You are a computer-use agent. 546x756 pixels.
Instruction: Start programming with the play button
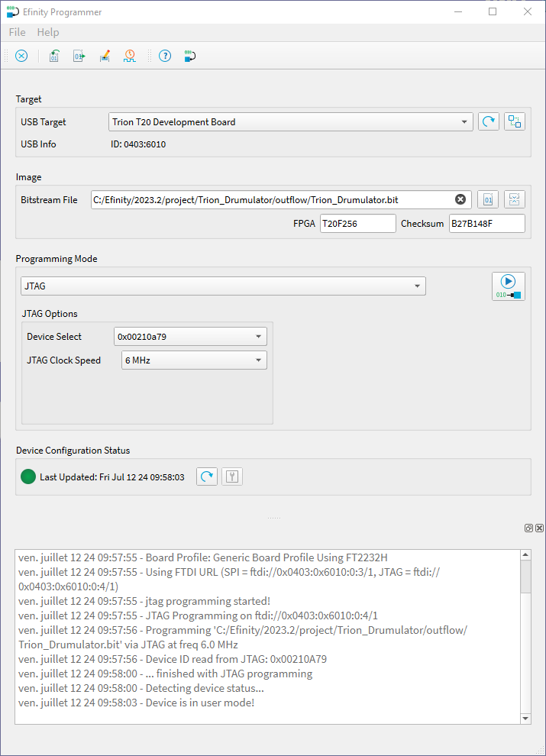click(x=509, y=286)
